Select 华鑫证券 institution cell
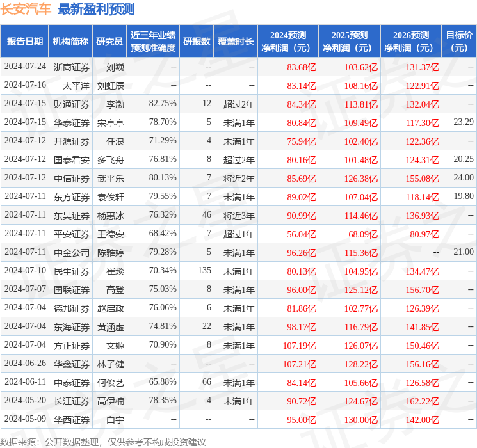Screen dimensions: 477x448 72,364
